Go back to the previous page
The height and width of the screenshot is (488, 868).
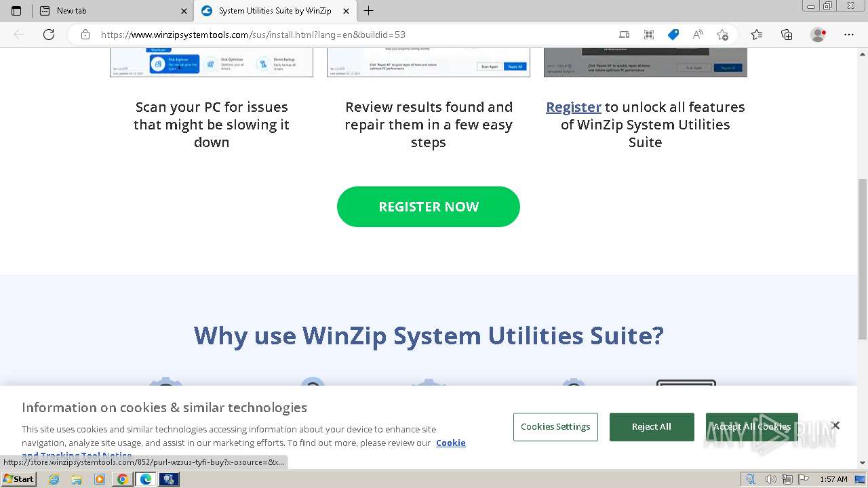click(x=19, y=35)
